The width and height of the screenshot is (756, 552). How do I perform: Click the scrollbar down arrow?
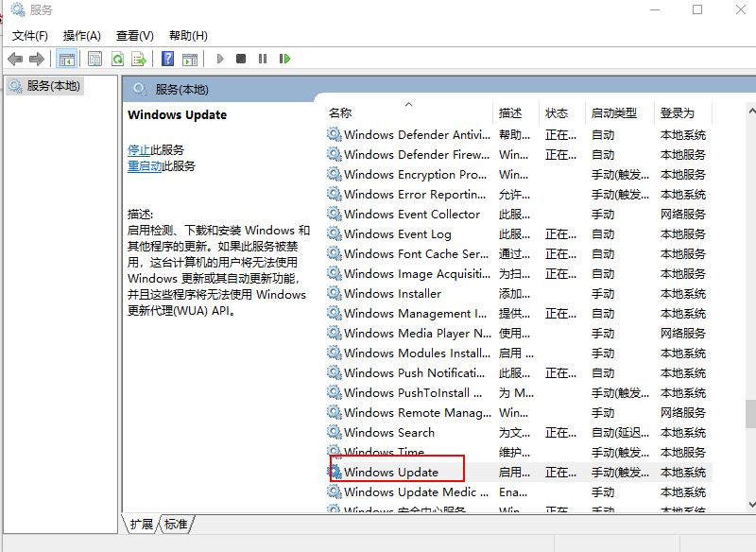751,505
